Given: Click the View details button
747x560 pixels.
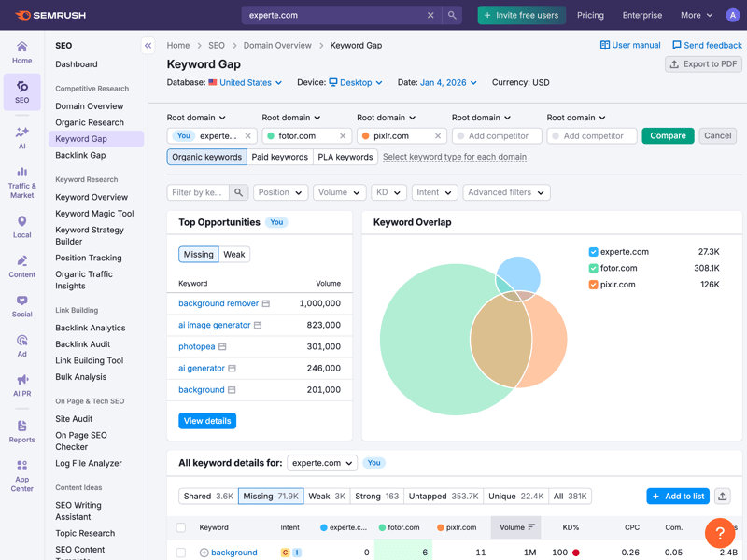Looking at the screenshot, I should 207,421.
